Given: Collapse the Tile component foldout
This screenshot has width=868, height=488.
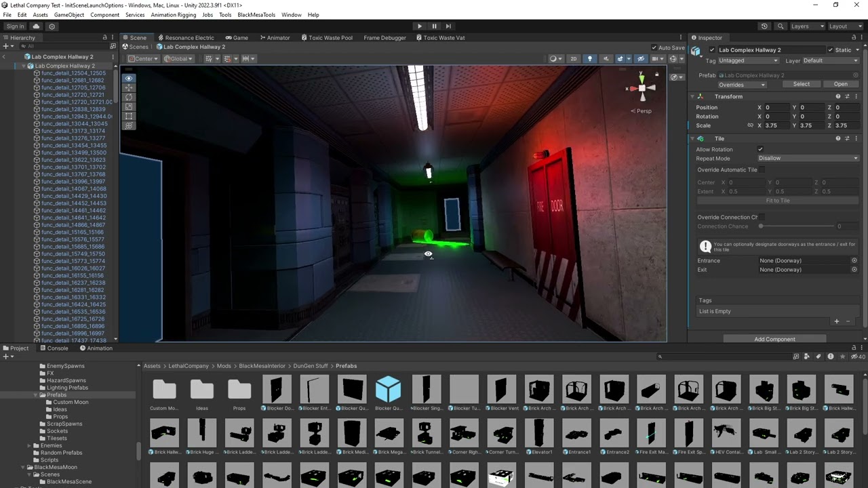Looking at the screenshot, I should tap(693, 139).
